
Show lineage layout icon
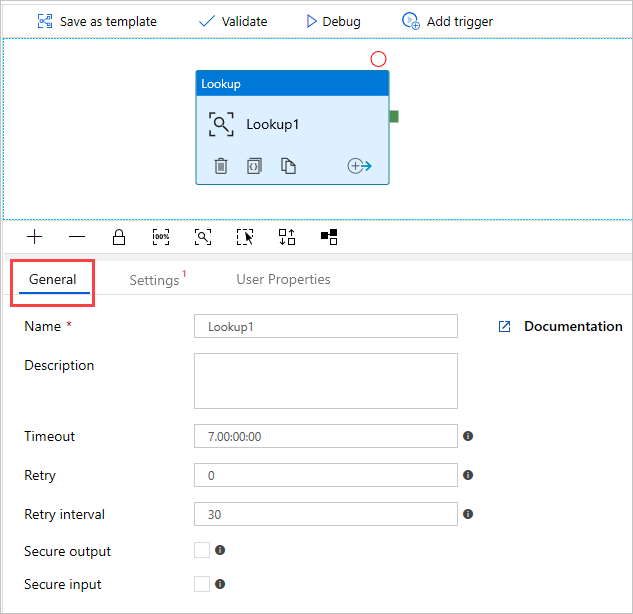(329, 237)
